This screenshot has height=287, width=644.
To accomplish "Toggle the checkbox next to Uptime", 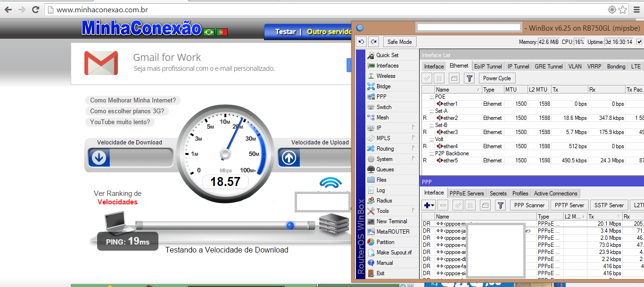I will (639, 42).
